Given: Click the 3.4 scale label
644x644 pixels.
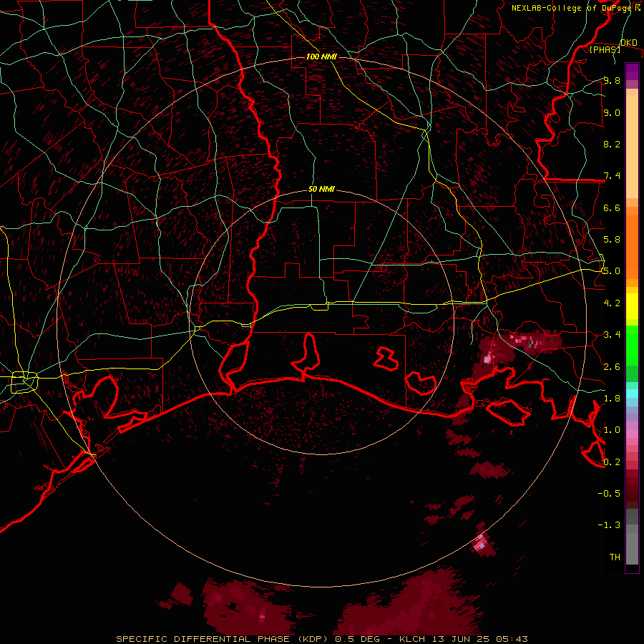Looking at the screenshot, I should (x=612, y=335).
